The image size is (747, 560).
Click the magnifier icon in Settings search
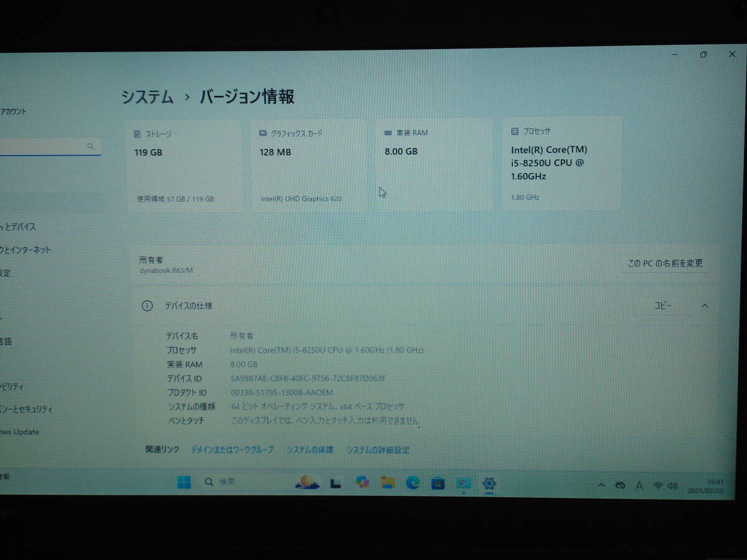coord(91,147)
